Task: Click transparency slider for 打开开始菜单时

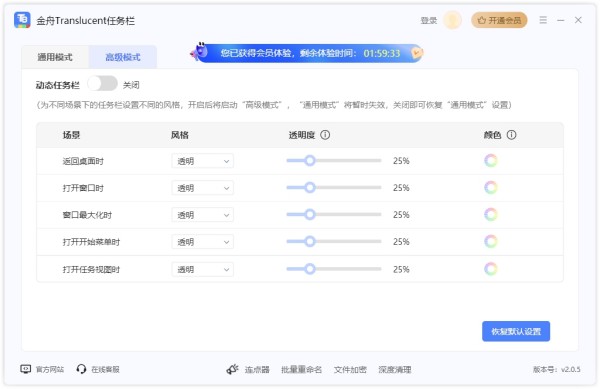Action: pyautogui.click(x=334, y=241)
